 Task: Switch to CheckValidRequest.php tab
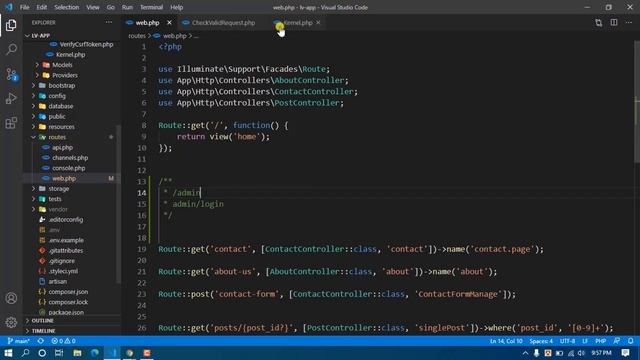(223, 23)
